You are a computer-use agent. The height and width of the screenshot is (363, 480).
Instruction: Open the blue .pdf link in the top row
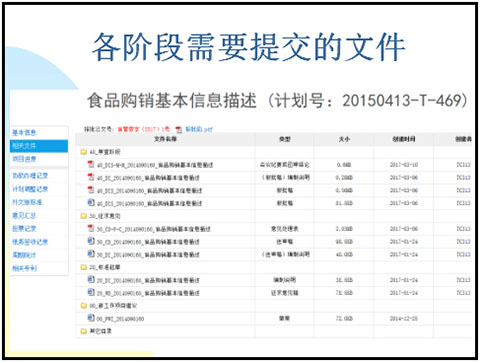pos(199,129)
